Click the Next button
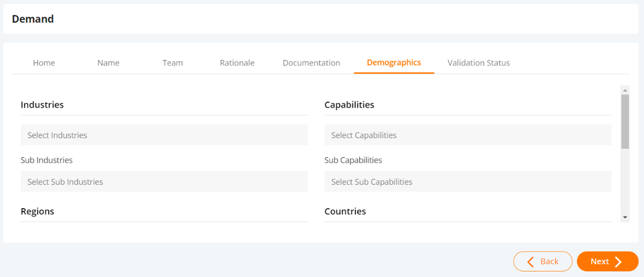The width and height of the screenshot is (644, 277). tap(607, 261)
